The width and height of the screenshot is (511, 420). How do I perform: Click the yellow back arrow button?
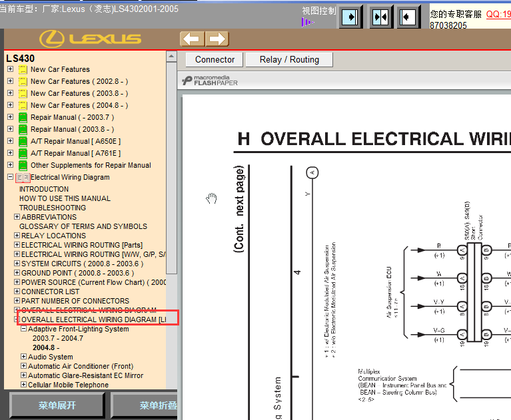(192, 39)
